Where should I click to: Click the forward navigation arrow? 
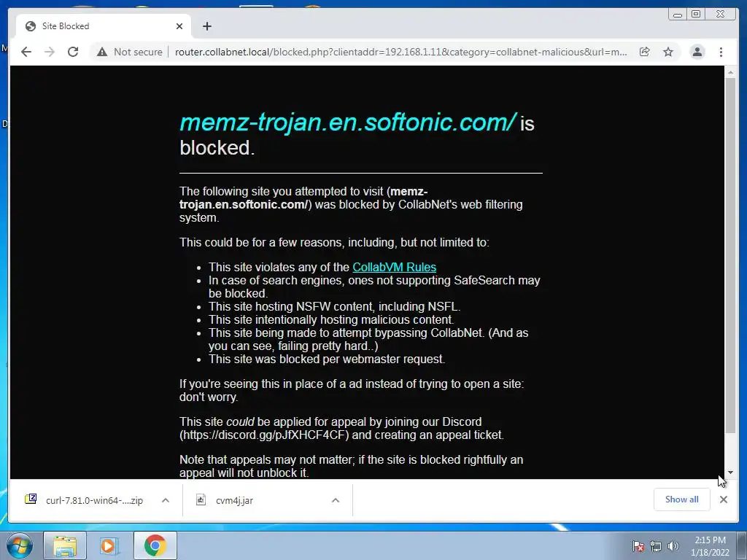50,52
